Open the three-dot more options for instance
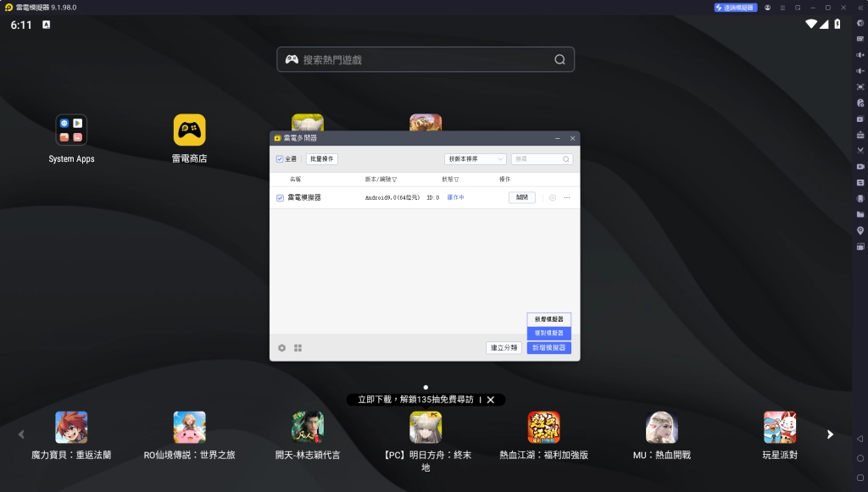This screenshot has height=492, width=868. [x=567, y=198]
